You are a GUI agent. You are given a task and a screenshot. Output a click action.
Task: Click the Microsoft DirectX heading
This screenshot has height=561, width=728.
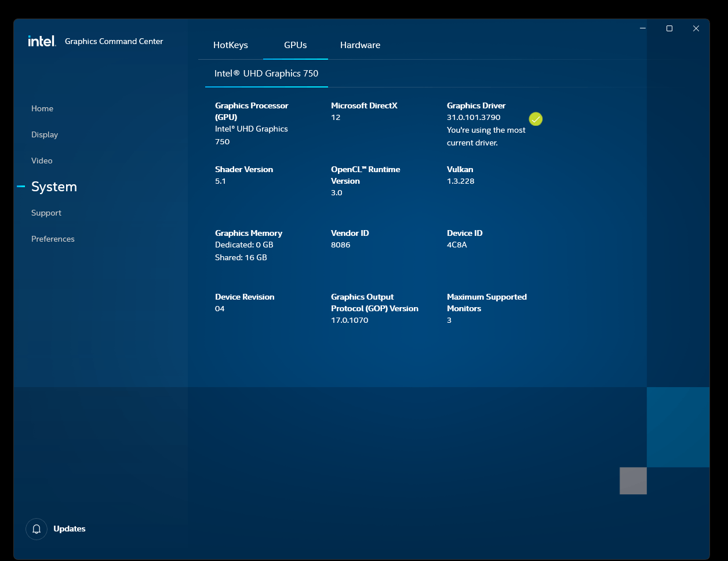(364, 105)
